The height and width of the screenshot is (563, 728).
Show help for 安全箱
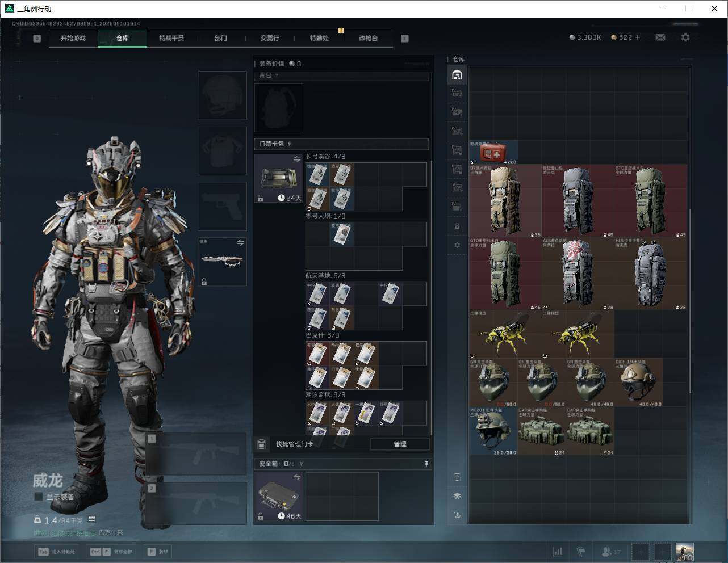(x=301, y=464)
